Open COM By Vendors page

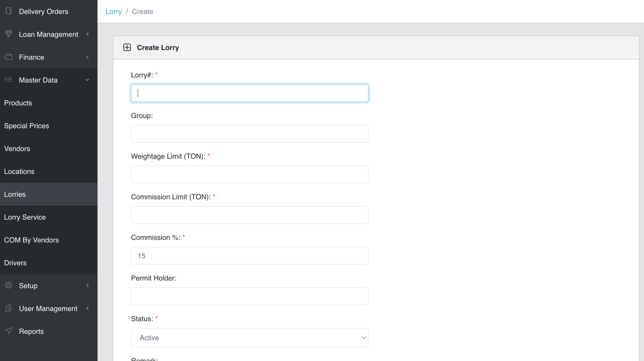pos(31,240)
